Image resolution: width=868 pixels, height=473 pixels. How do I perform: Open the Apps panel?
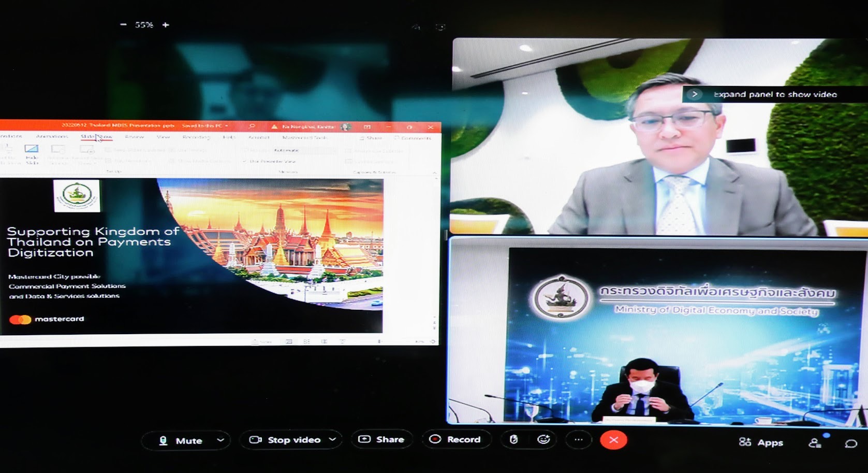pos(761,442)
